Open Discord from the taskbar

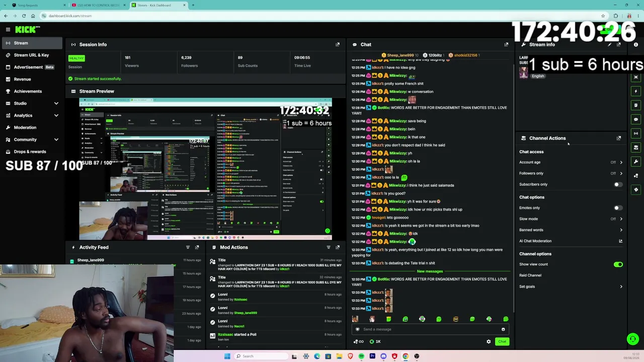(x=383, y=356)
